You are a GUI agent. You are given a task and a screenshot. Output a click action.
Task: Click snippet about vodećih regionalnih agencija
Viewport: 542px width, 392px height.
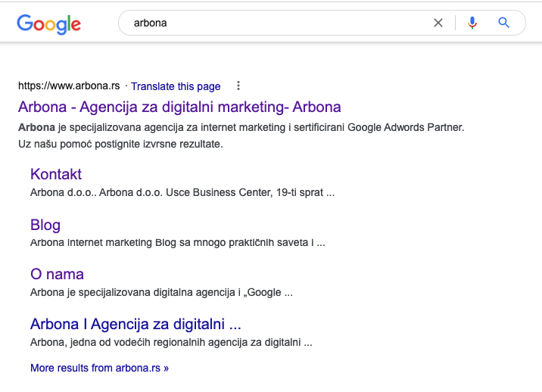[171, 343]
